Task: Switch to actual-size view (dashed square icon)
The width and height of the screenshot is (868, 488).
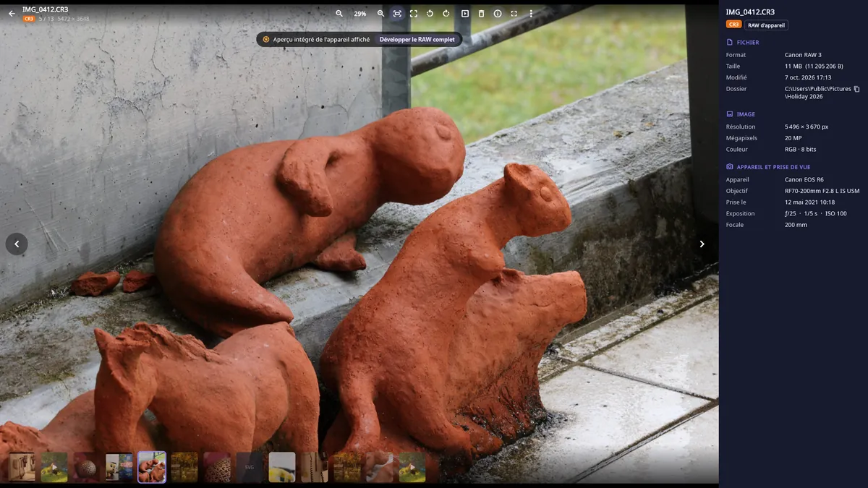Action: (414, 14)
